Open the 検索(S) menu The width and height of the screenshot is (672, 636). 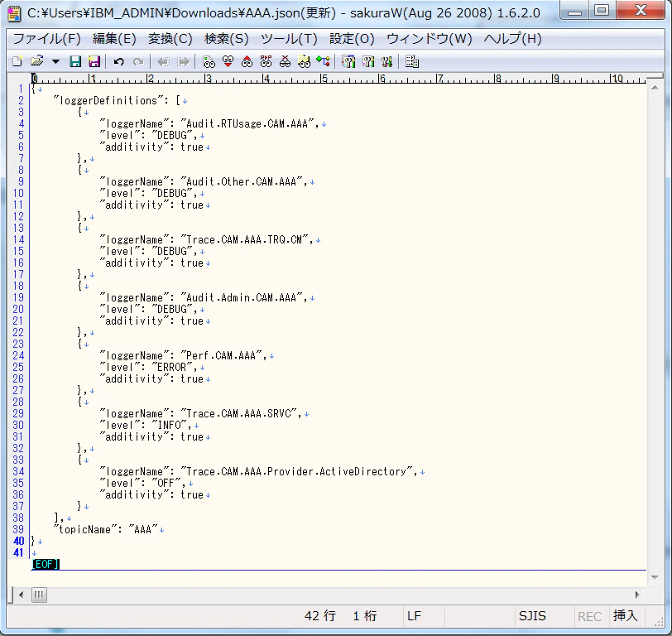tap(226, 39)
